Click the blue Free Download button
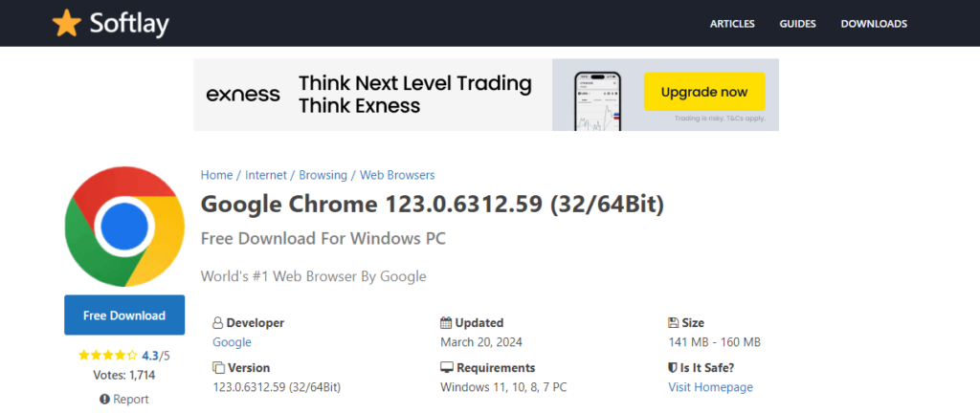The height and width of the screenshot is (413, 980). [124, 315]
